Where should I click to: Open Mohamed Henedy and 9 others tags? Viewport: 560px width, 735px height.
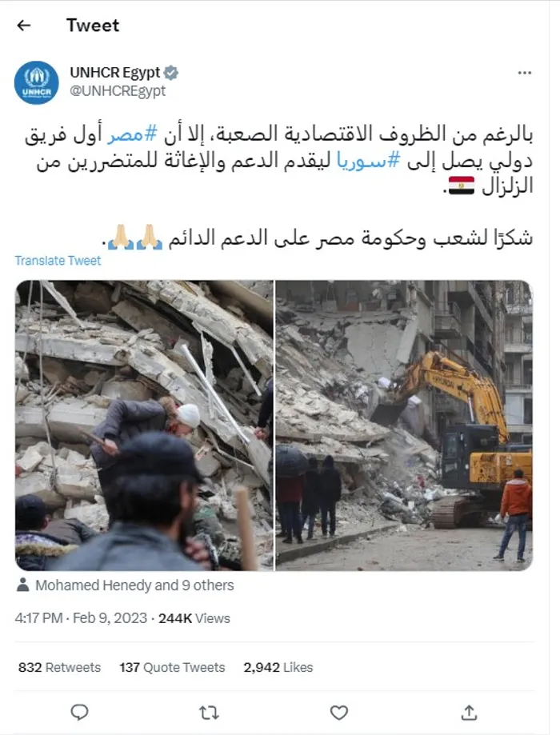[x=134, y=585]
